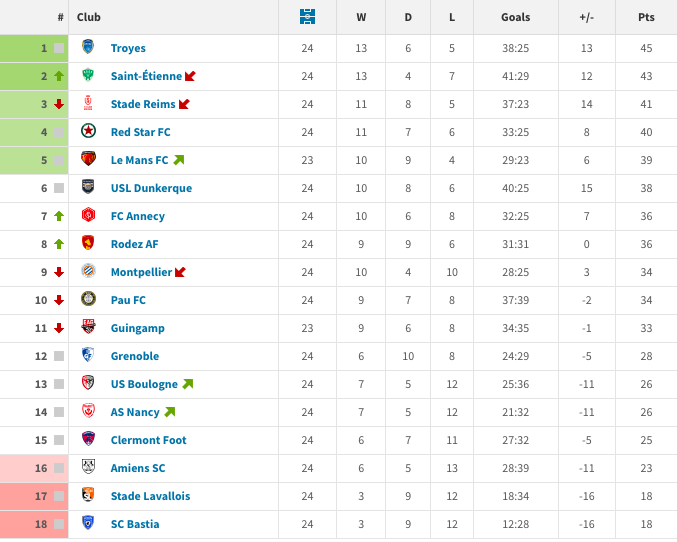Open the Clermont Foot club link
677x542 pixels.
tap(148, 440)
